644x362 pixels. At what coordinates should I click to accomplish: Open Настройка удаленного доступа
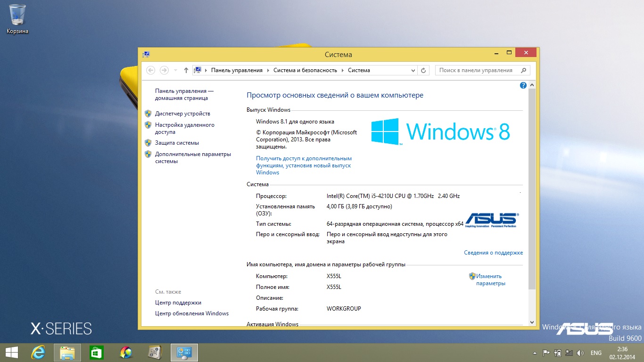184,128
